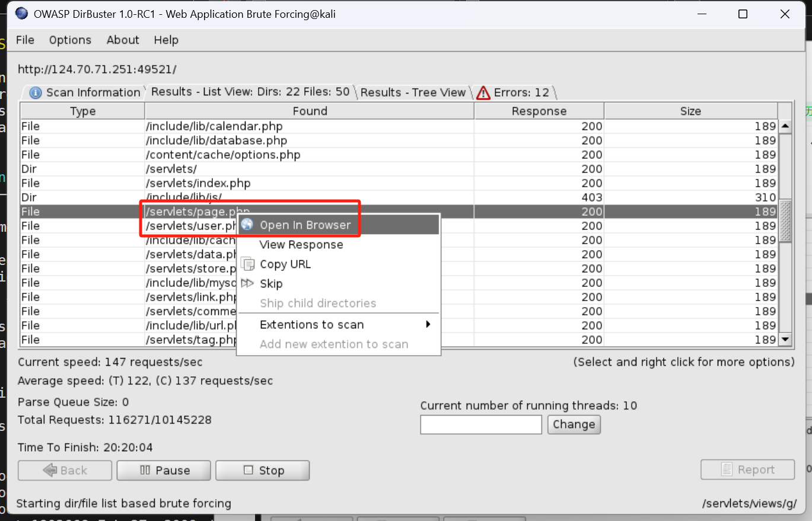This screenshot has height=521, width=812.
Task: Open the File menu
Action: click(25, 40)
